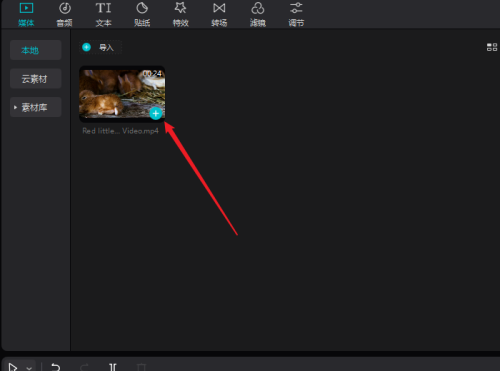Select the pointer selection tool in timeline toolbar
Viewport: 500px width, 371px height.
pos(13,367)
